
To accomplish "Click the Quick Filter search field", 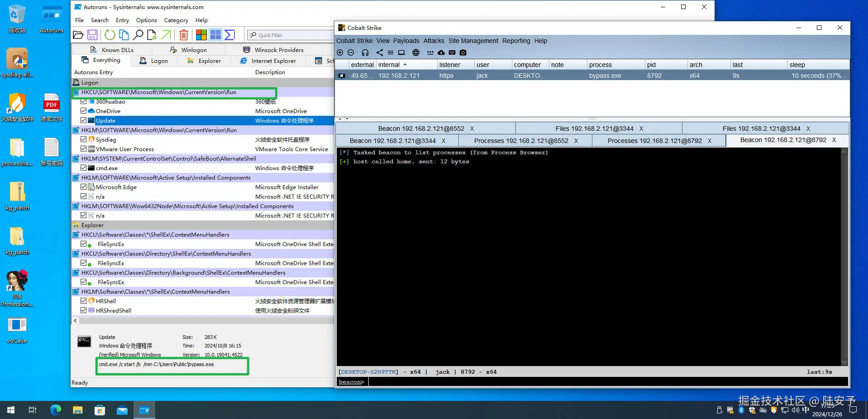I will coord(291,35).
